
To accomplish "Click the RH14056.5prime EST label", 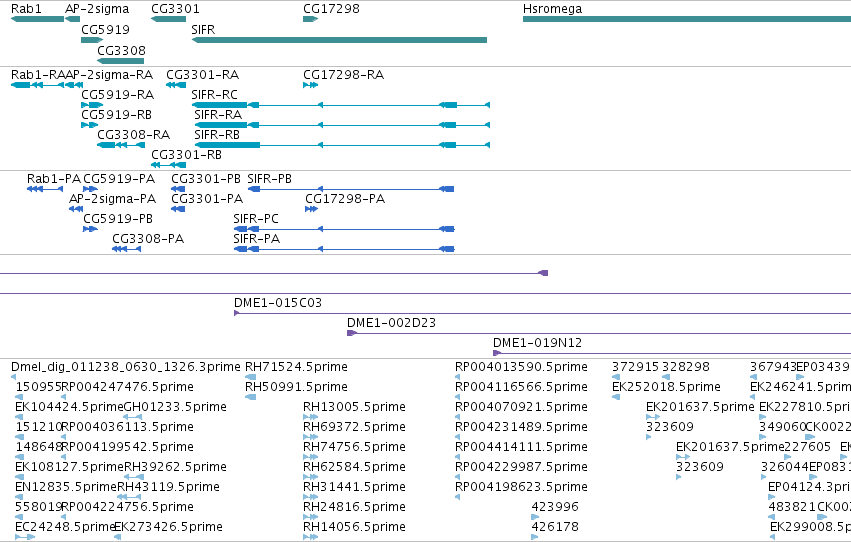I will point(354,527).
